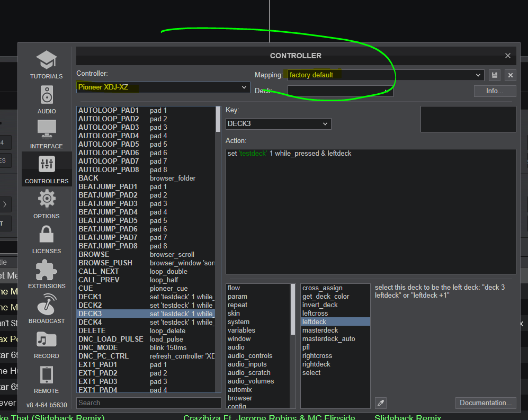Pick the rightdeck action
The width and height of the screenshot is (528, 420).
coord(335,364)
